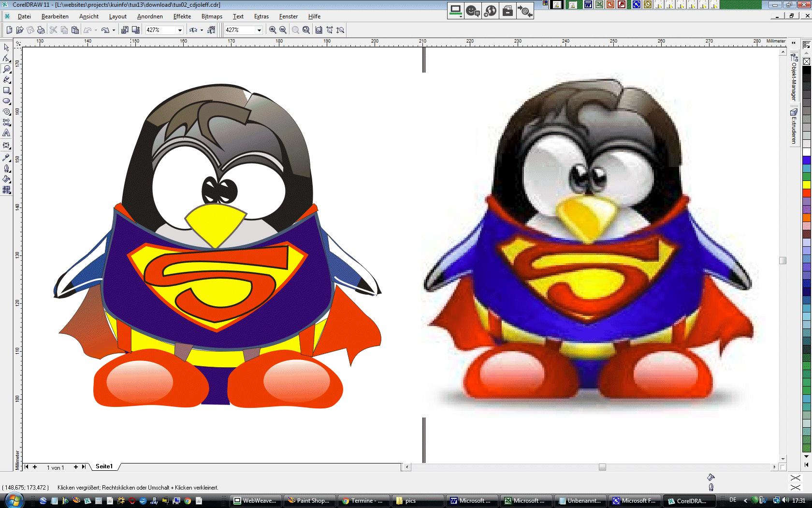
Task: Open zoom toolbar 427% dropdown arrow
Action: pyautogui.click(x=259, y=30)
